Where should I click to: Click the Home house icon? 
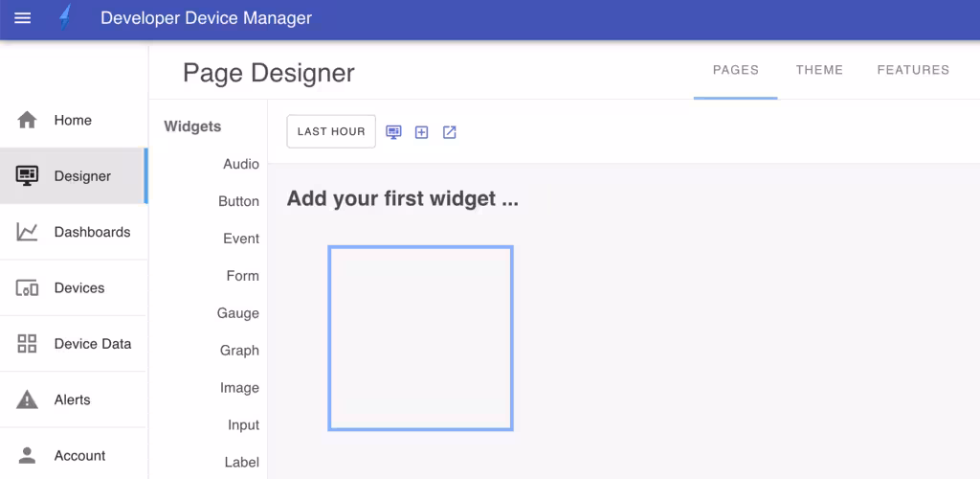[27, 120]
